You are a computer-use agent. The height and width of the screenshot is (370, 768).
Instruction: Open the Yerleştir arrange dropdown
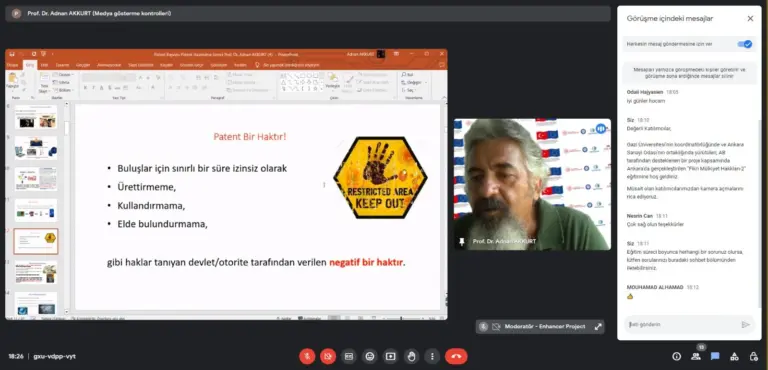333,82
